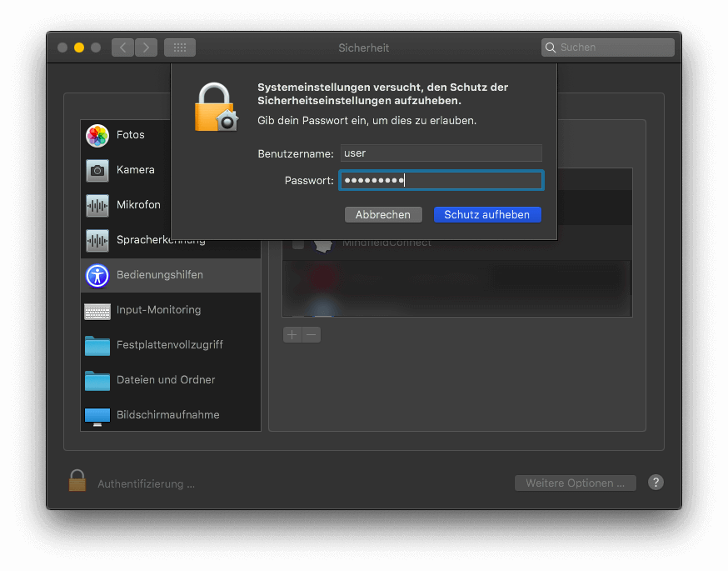Click the padlock icon at bottom left
The height and width of the screenshot is (571, 728).
(x=77, y=482)
